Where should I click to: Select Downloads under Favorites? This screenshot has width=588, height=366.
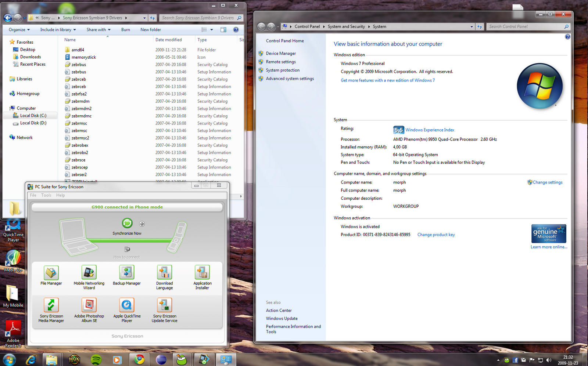(x=31, y=57)
